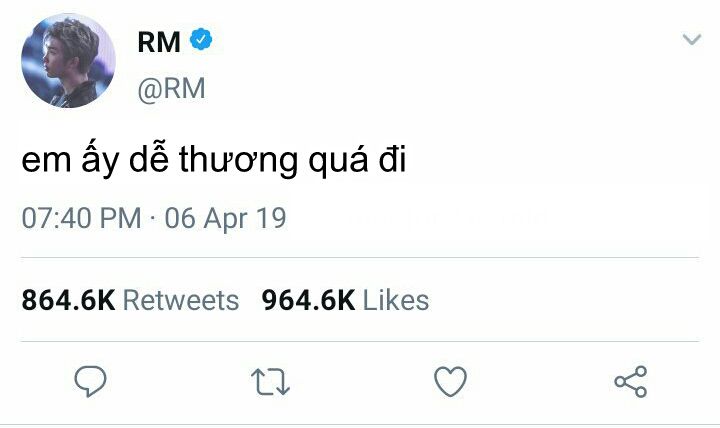Click the divider line above retweet counts
The width and height of the screenshot is (720, 428).
[x=360, y=258]
